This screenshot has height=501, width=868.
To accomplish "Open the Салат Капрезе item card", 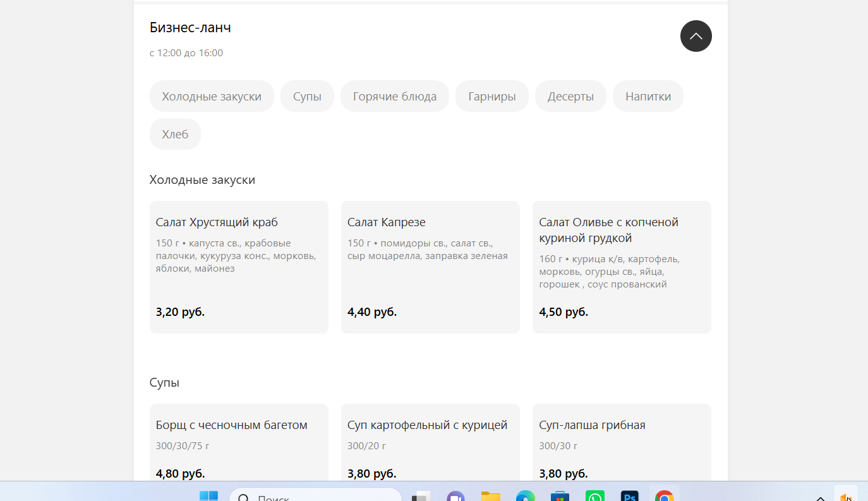I will pyautogui.click(x=430, y=267).
